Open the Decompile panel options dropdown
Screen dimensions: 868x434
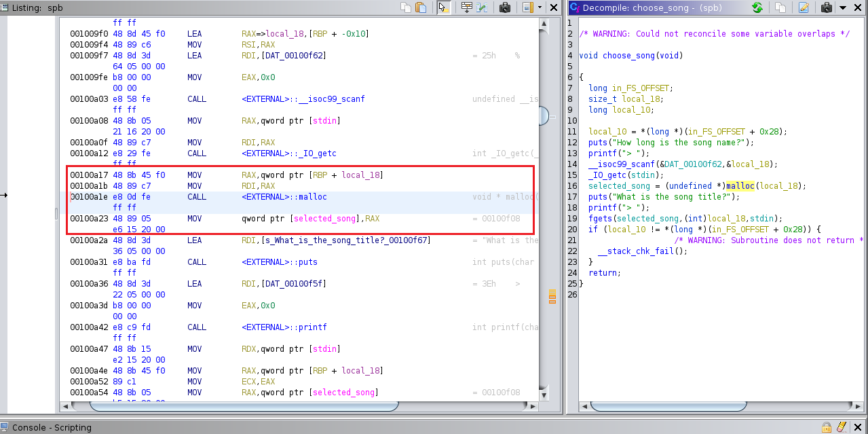(843, 7)
